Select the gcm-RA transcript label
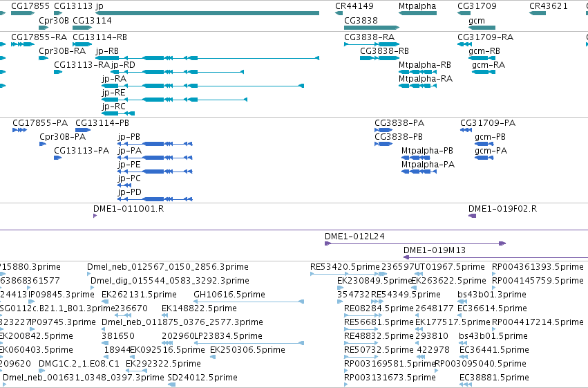This screenshot has height=388, width=588. click(x=489, y=65)
